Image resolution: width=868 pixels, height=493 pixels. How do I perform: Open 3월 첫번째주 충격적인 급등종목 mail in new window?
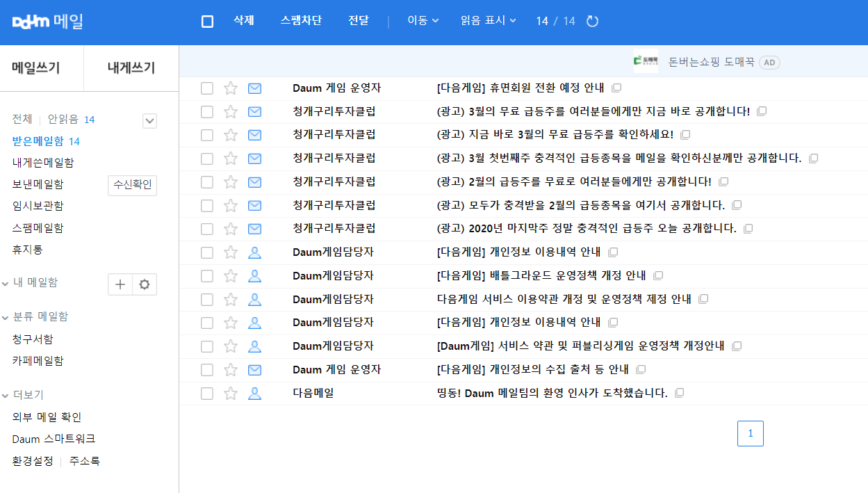(x=813, y=159)
